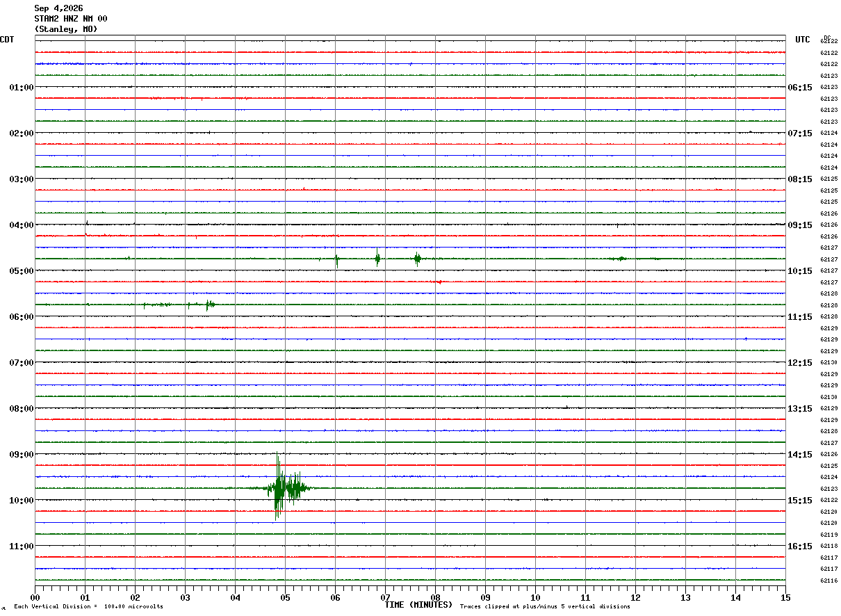Select the Sep 4, 2026 date header
This screenshot has width=841, height=616.
point(58,8)
